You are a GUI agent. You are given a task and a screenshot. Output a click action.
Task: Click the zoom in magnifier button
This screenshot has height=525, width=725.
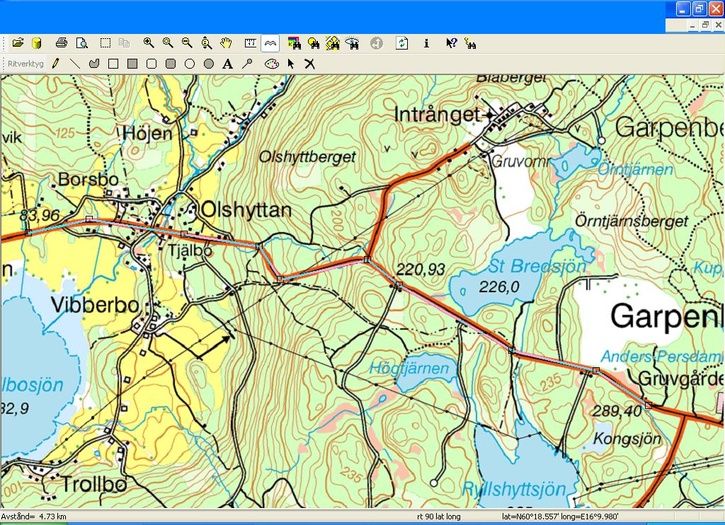point(149,43)
